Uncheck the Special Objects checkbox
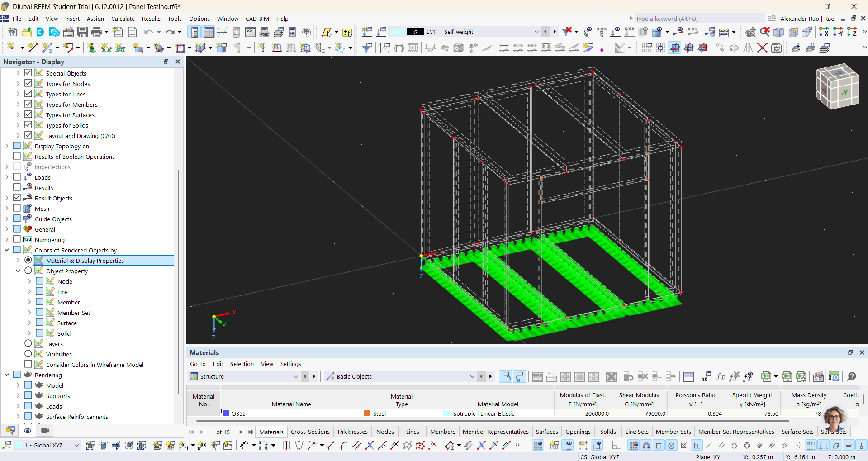The image size is (868, 461). (x=28, y=73)
